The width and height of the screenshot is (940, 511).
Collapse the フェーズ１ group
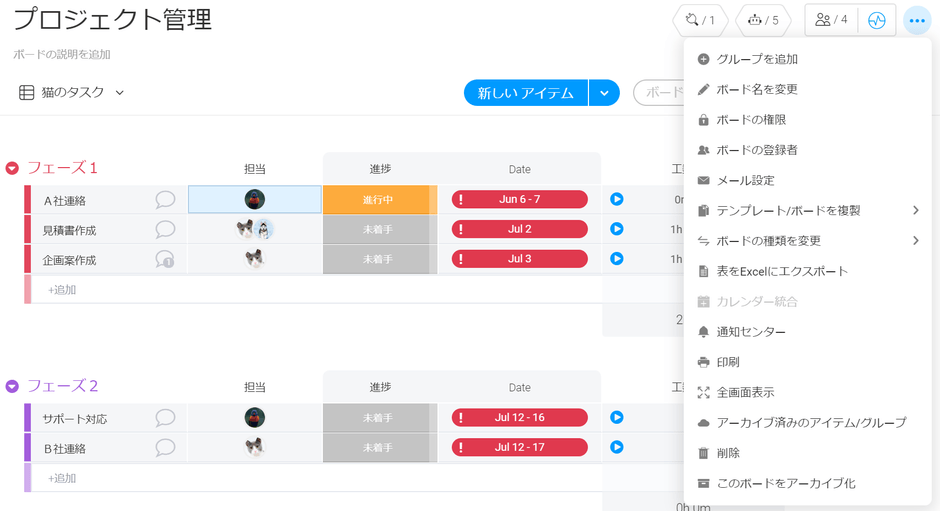pos(12,168)
